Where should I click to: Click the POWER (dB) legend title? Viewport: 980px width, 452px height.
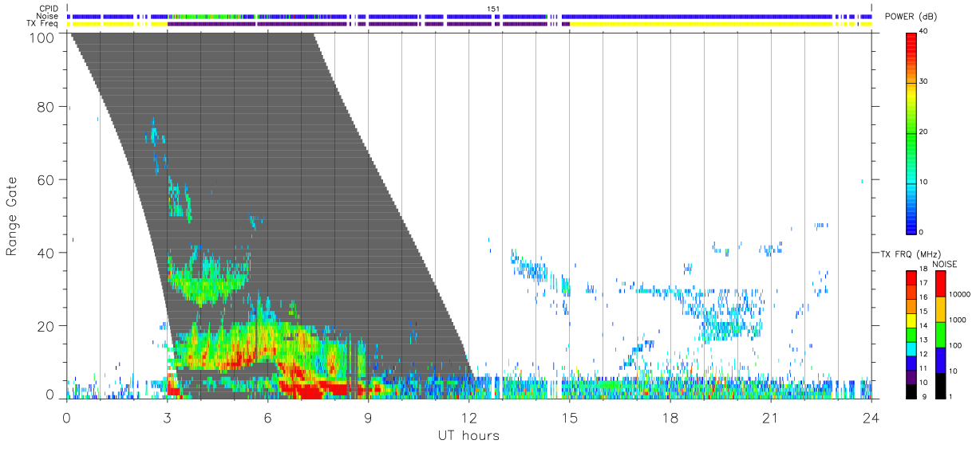911,17
